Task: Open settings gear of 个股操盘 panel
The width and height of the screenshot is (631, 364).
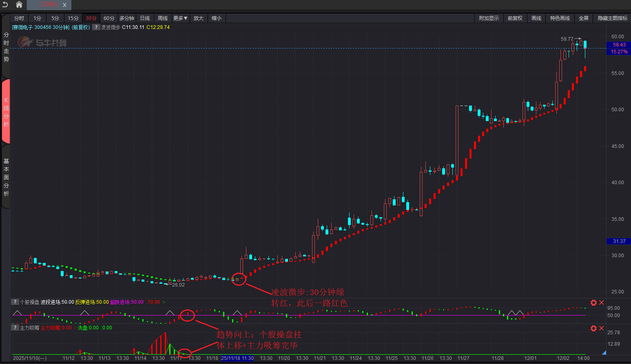Action: (593, 302)
